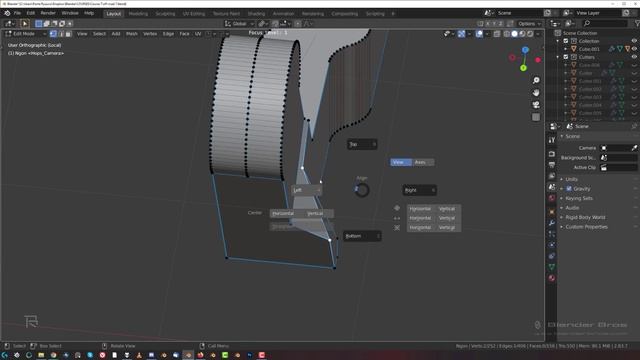The height and width of the screenshot is (360, 640).
Task: Click the viewport pan hand icon
Action: tap(536, 93)
